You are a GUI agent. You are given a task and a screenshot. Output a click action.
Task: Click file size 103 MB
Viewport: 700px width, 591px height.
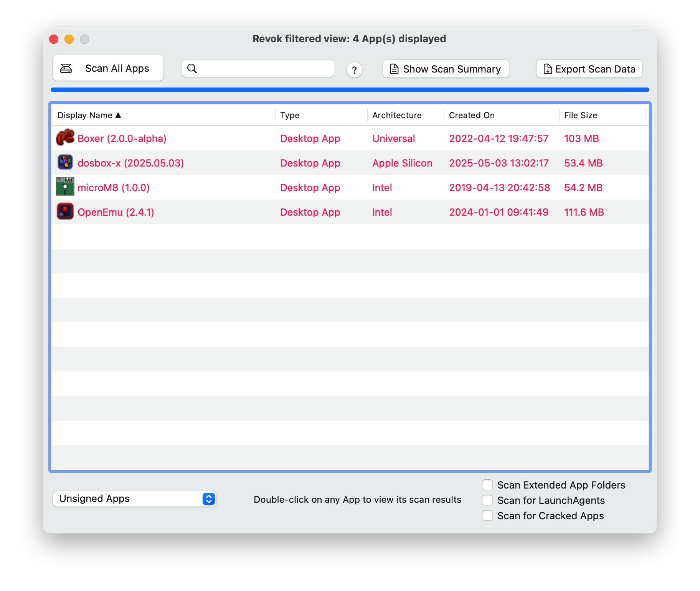581,139
